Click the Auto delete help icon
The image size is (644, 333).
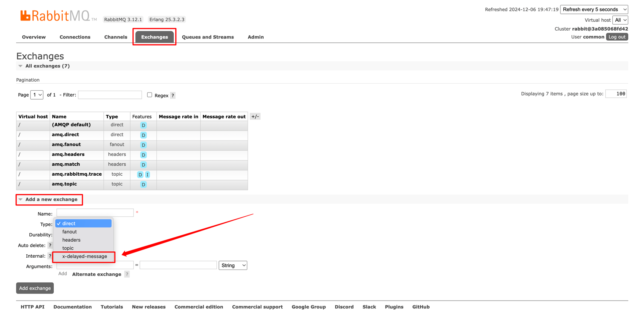50,245
